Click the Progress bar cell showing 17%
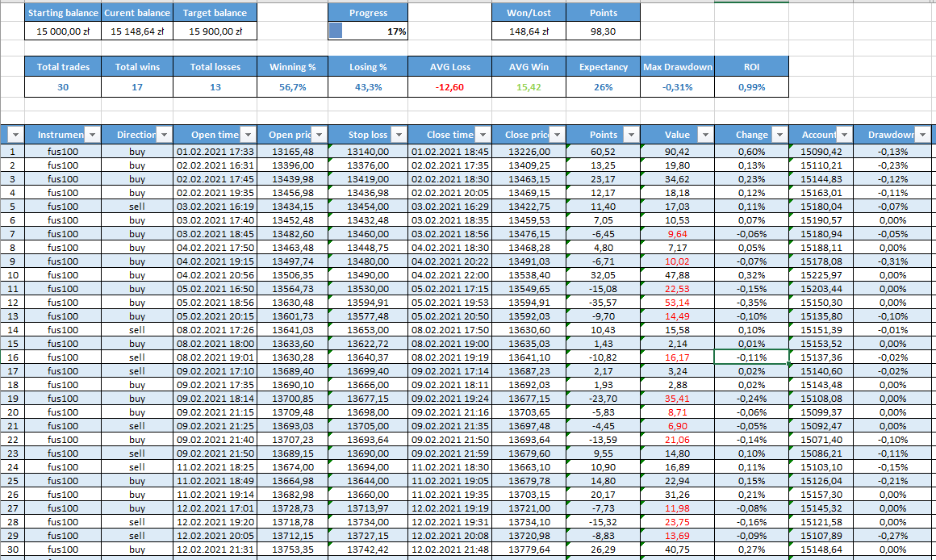936x560 pixels. (368, 31)
